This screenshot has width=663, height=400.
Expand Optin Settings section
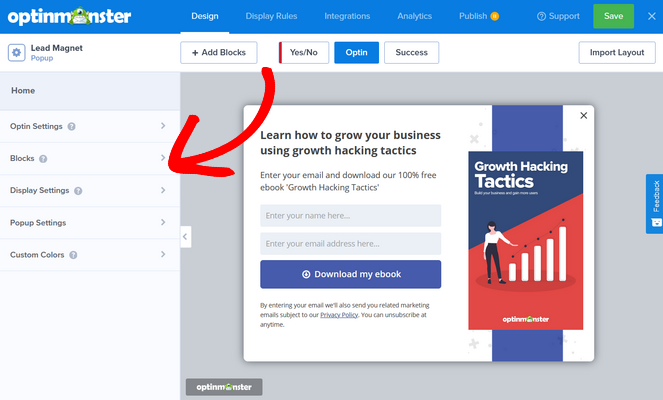point(90,126)
